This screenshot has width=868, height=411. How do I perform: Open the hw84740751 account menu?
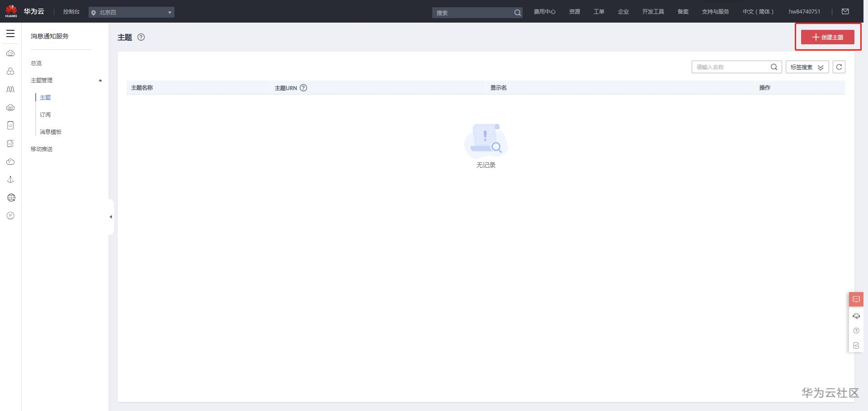[804, 12]
